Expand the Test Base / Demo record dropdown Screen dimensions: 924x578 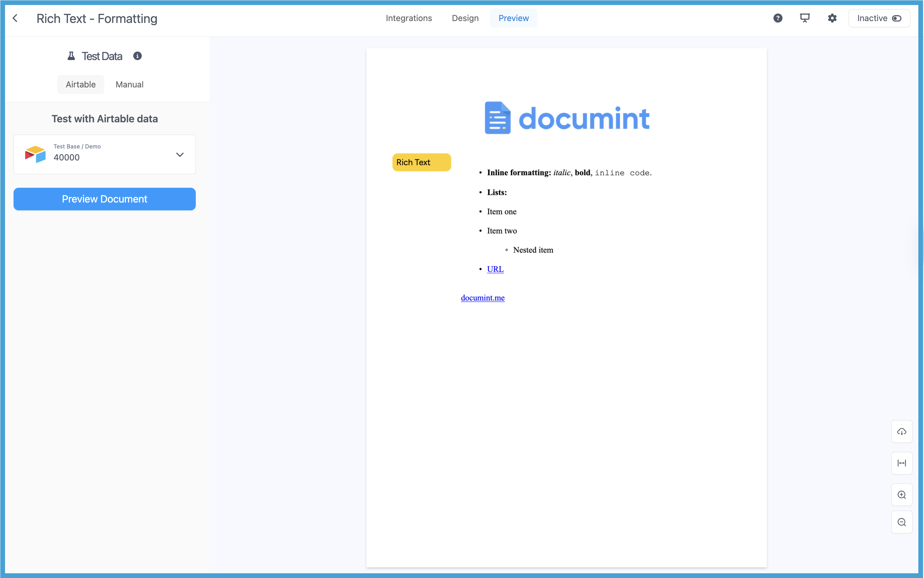coord(104,154)
